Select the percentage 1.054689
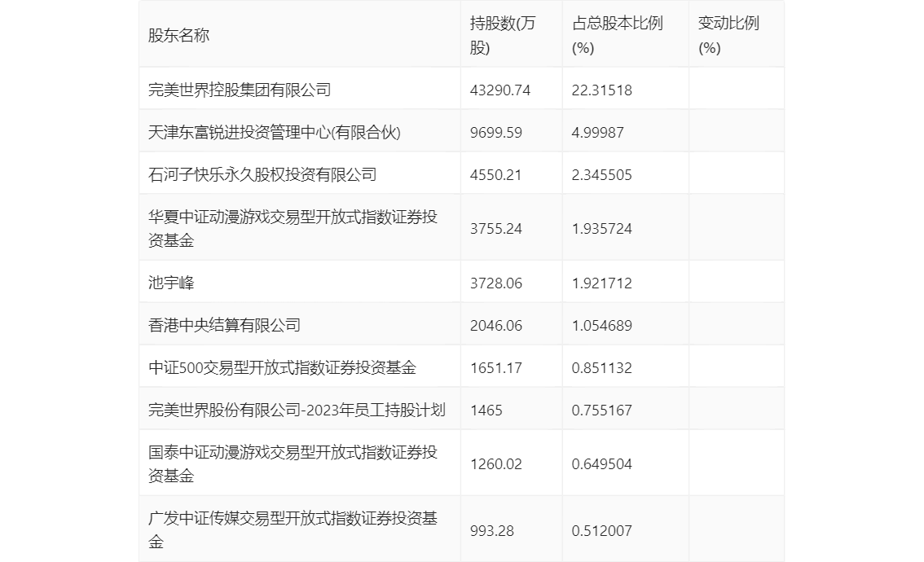Viewport: 924px width, 562px height. [x=601, y=326]
